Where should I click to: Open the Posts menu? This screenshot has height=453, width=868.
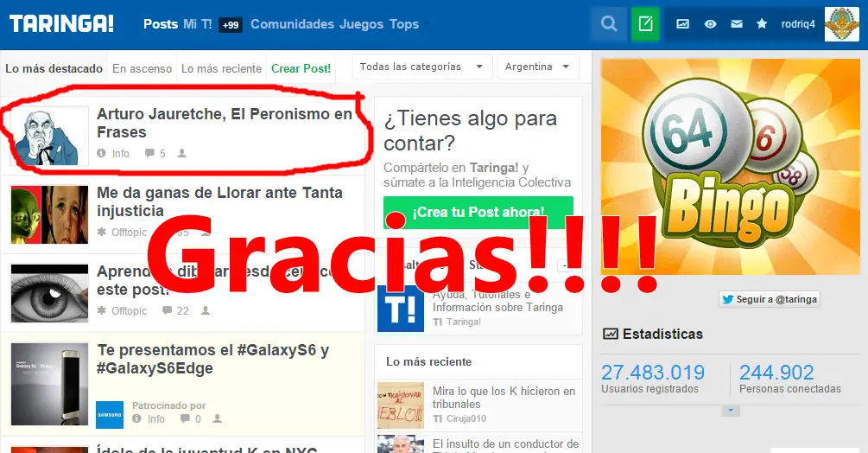coord(161,24)
